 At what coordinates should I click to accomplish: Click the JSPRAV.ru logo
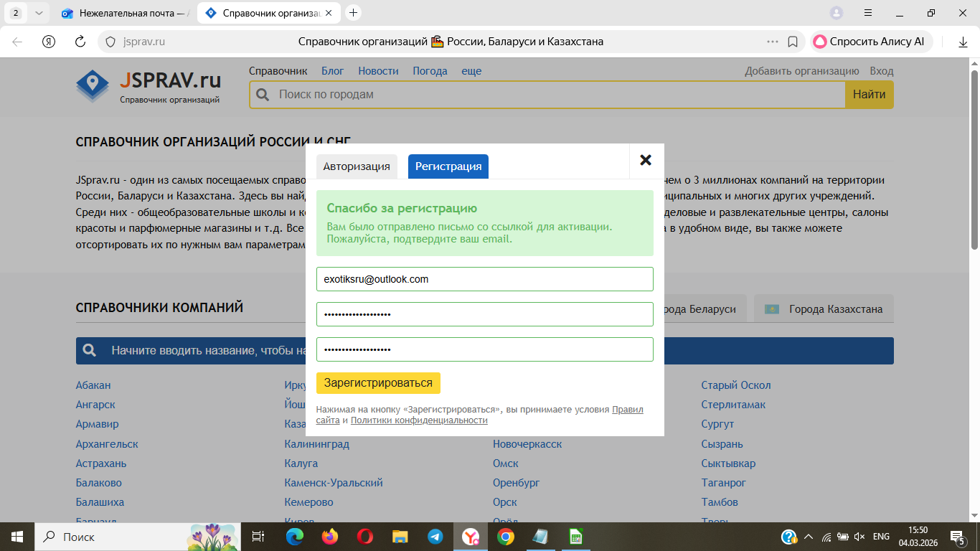(149, 87)
